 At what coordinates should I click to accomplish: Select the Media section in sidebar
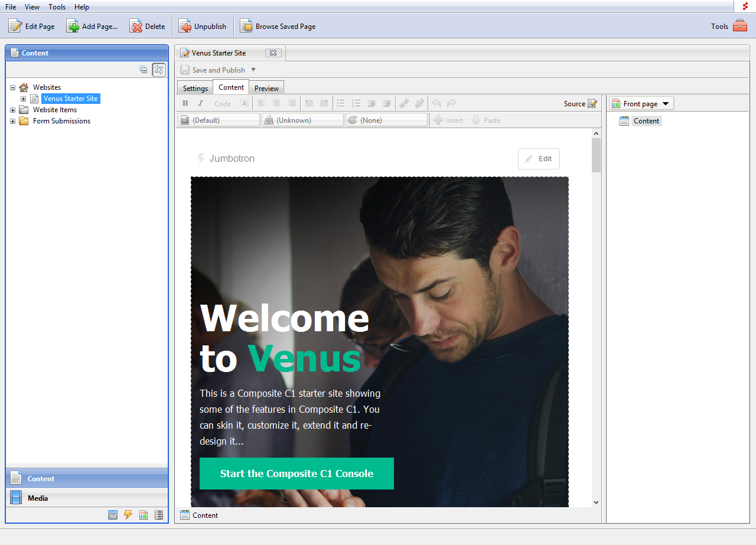click(38, 498)
